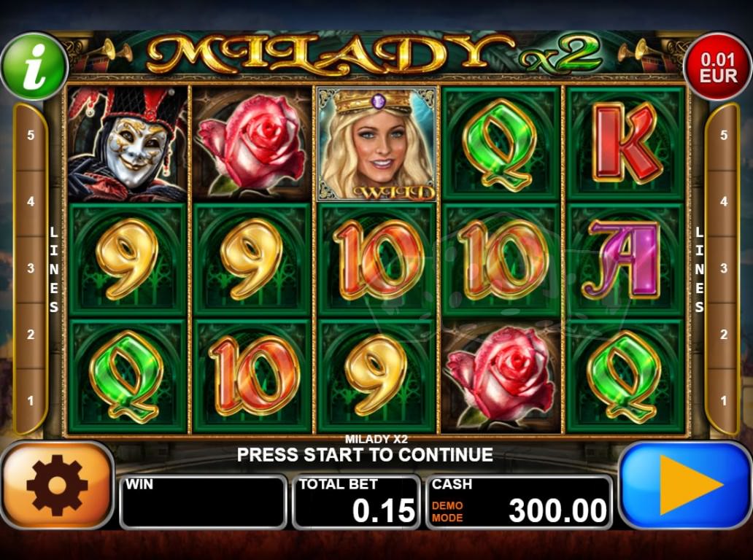Select the Milady WILD queen symbol

(x=376, y=144)
